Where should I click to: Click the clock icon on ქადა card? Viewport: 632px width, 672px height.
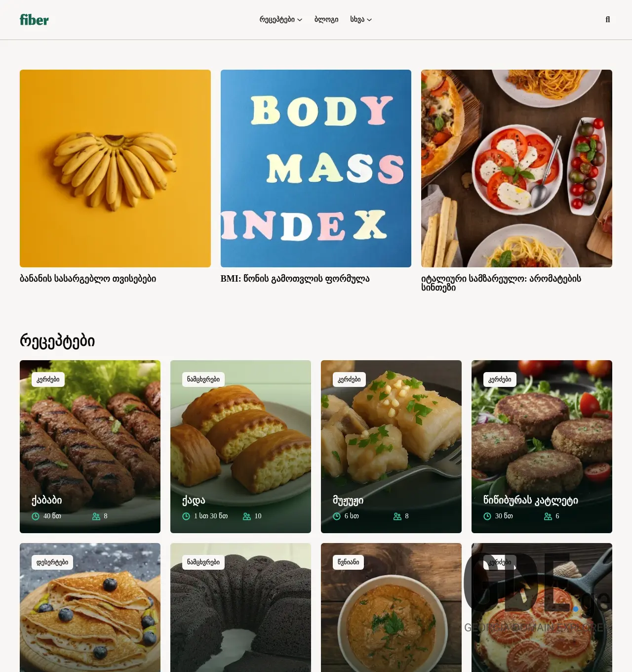coord(186,516)
